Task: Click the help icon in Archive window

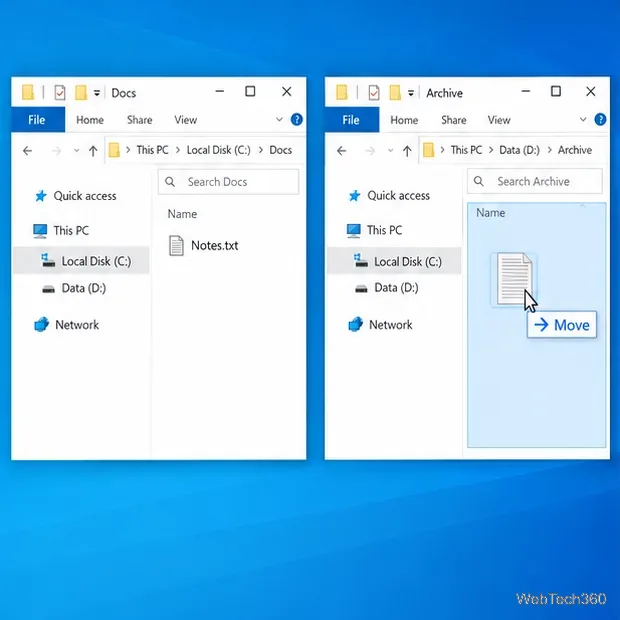Action: click(x=600, y=119)
